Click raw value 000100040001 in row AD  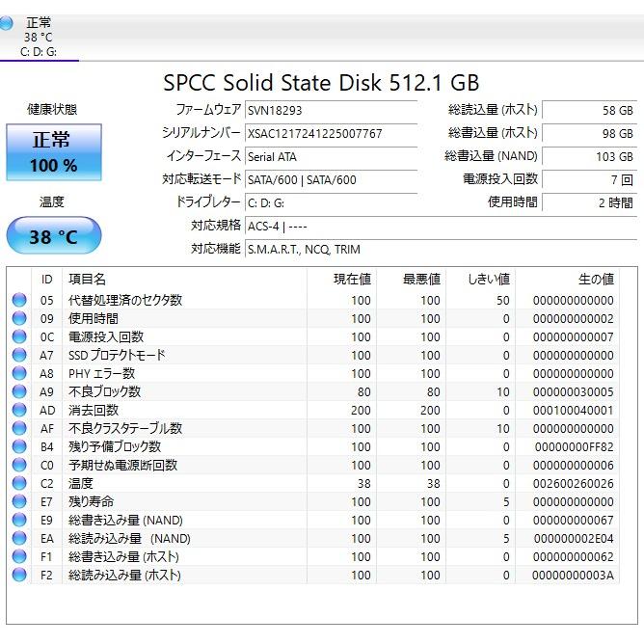(574, 411)
